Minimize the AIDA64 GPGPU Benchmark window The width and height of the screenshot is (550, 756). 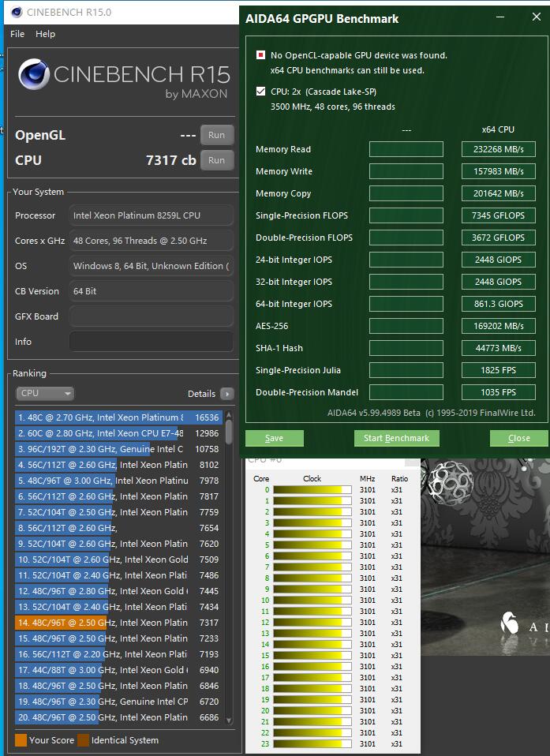pos(500,17)
